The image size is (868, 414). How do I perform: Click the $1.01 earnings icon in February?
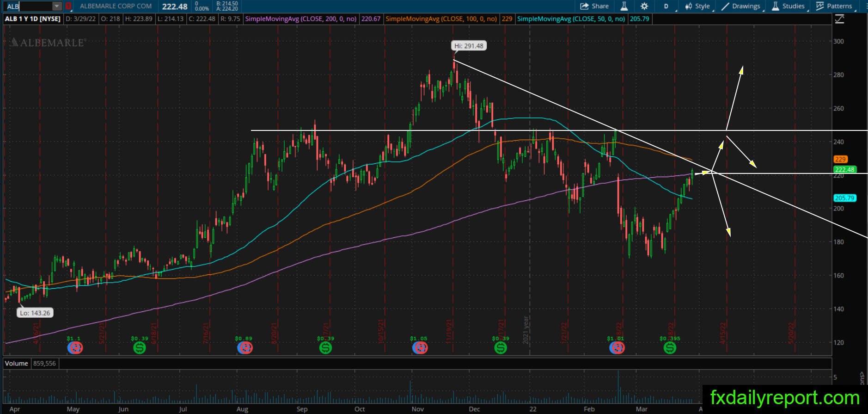click(x=617, y=347)
